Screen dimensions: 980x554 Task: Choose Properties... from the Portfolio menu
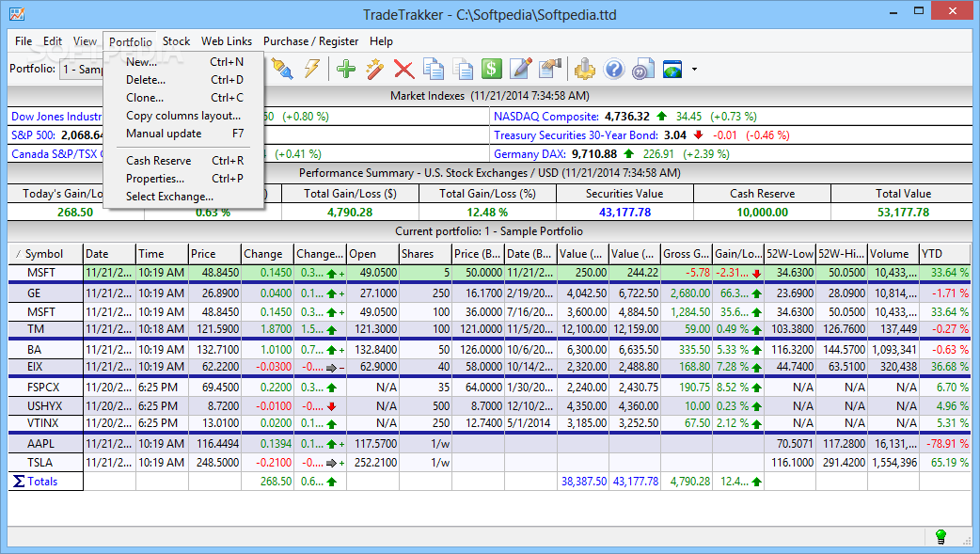click(x=183, y=178)
